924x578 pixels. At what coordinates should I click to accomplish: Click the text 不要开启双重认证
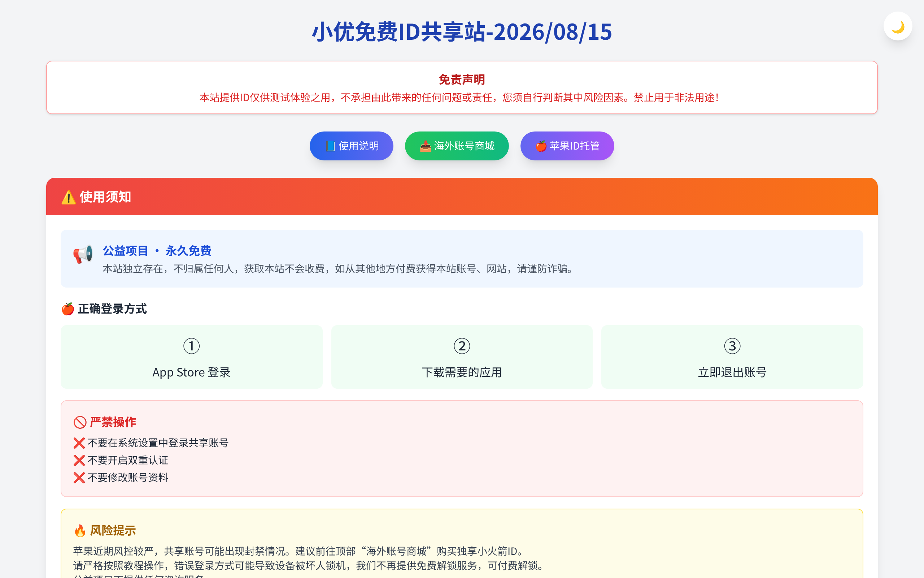pos(128,460)
